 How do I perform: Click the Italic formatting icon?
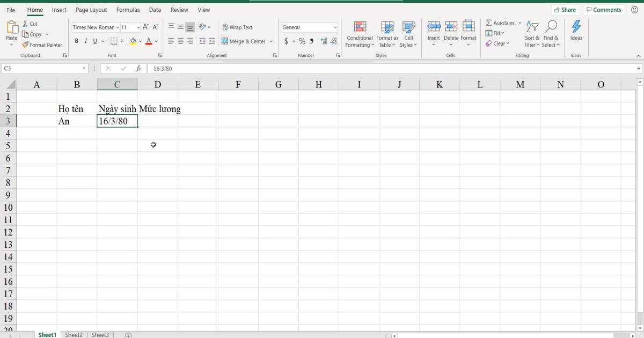[x=85, y=41]
